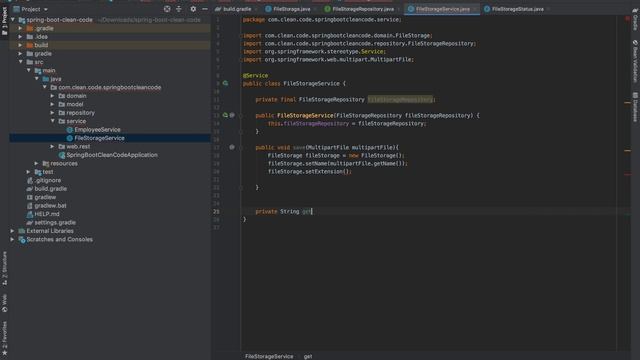This screenshot has height=360, width=640.
Task: Click FileStorageService in the breadcrumb bar
Action: coord(269,356)
